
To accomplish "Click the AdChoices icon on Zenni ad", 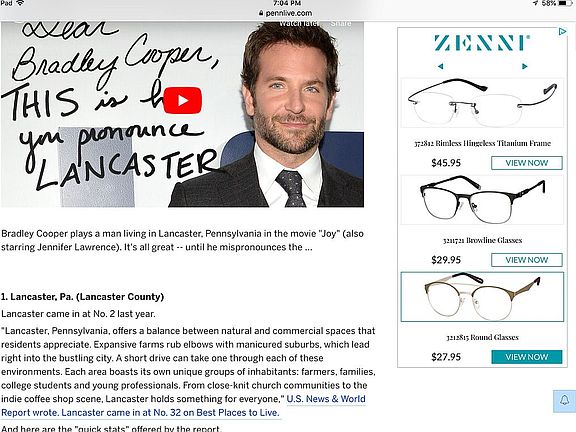I will [x=562, y=32].
